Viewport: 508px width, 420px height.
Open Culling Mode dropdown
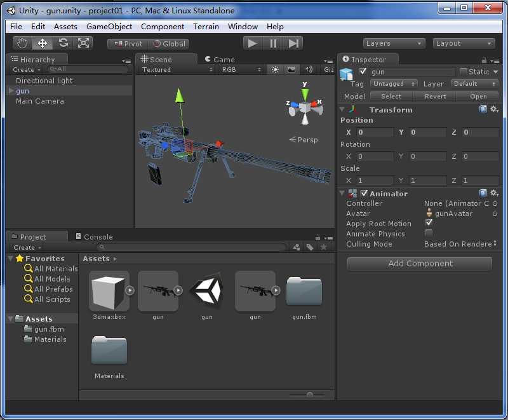tap(460, 244)
